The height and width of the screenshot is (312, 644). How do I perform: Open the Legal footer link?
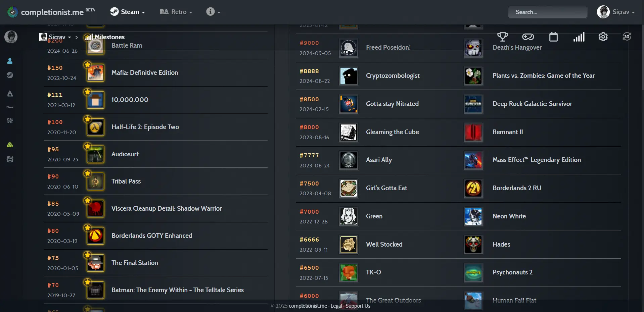336,306
